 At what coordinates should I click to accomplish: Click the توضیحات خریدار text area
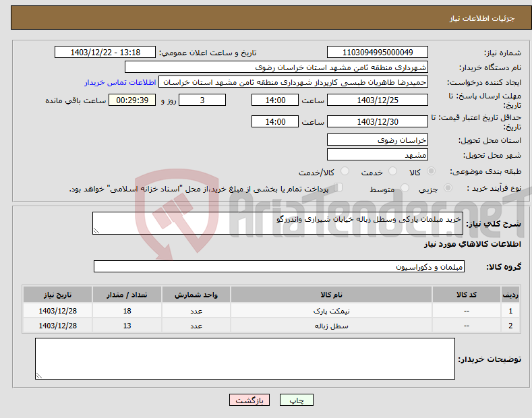coord(245,359)
